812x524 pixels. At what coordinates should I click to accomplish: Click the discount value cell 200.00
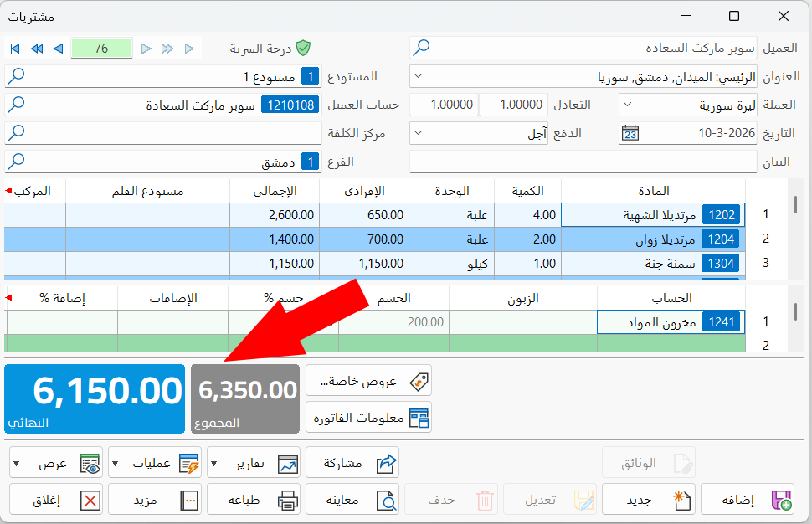[x=393, y=322]
